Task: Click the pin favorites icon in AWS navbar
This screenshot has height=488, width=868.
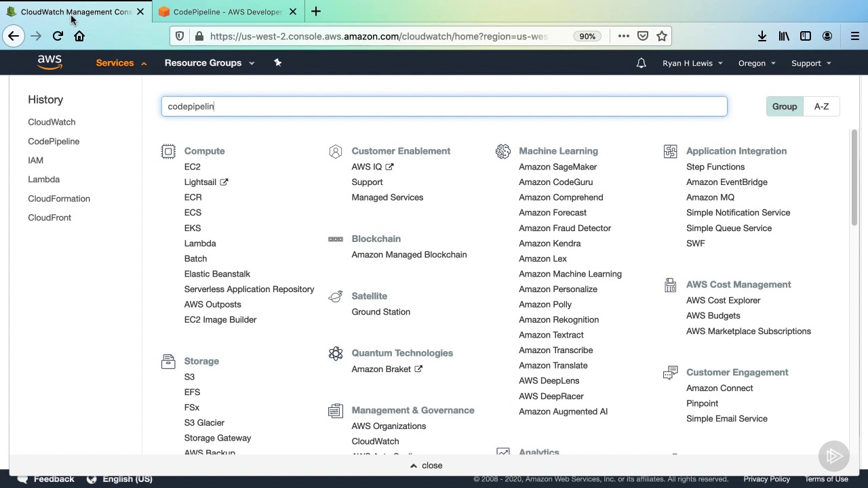Action: [x=277, y=62]
